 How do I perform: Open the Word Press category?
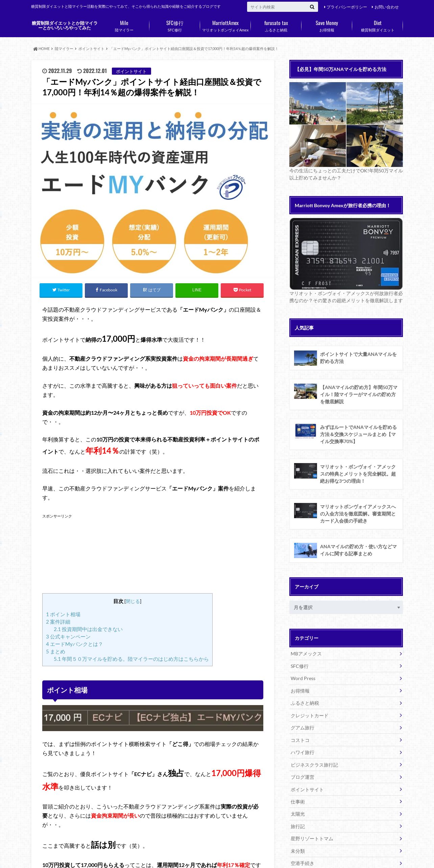coord(346,678)
